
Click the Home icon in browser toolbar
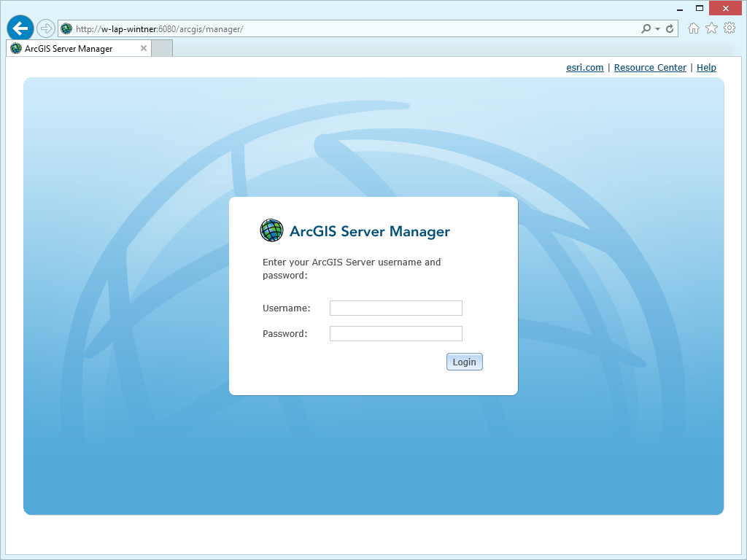(x=693, y=28)
